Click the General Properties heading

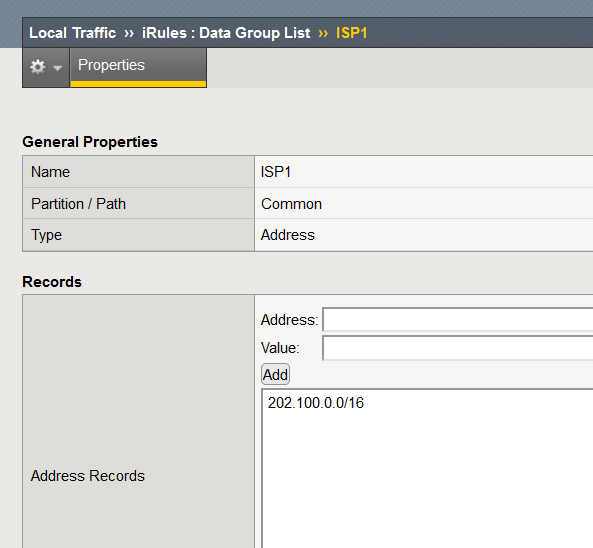[x=90, y=142]
